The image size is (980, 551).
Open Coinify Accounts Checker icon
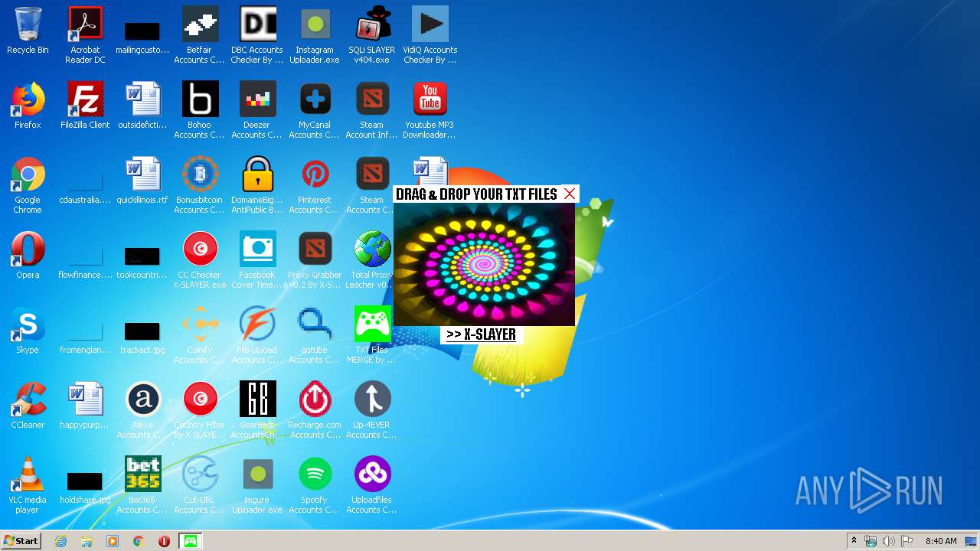pyautogui.click(x=200, y=325)
